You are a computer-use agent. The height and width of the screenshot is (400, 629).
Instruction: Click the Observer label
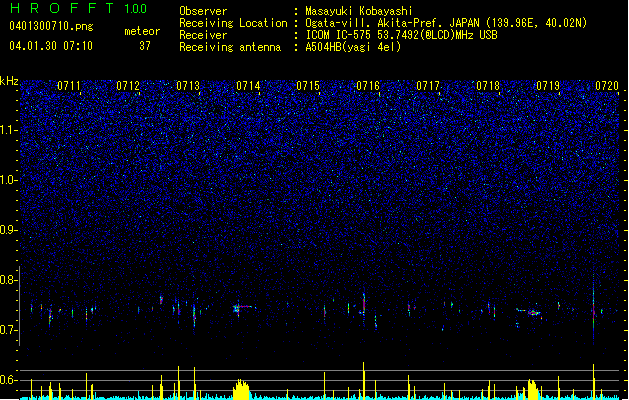(x=203, y=11)
